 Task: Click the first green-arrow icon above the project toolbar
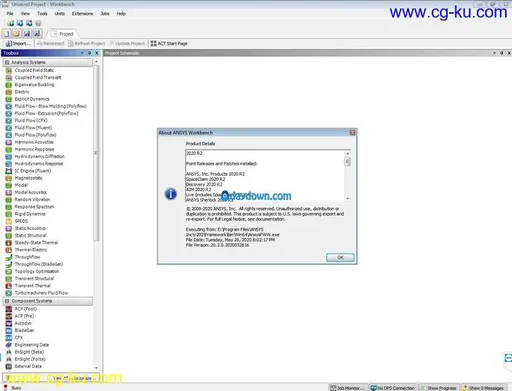(x=11, y=23)
